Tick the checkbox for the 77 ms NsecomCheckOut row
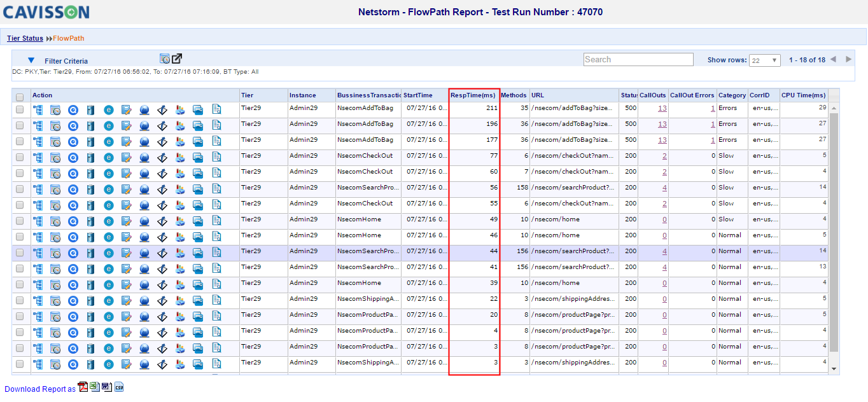The width and height of the screenshot is (868, 402). tap(20, 157)
